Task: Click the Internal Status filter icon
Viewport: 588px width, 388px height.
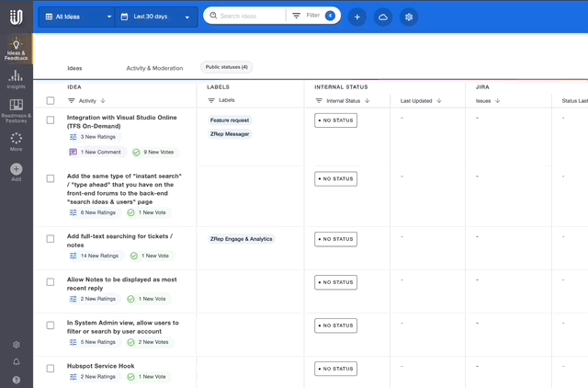Action: [319, 100]
